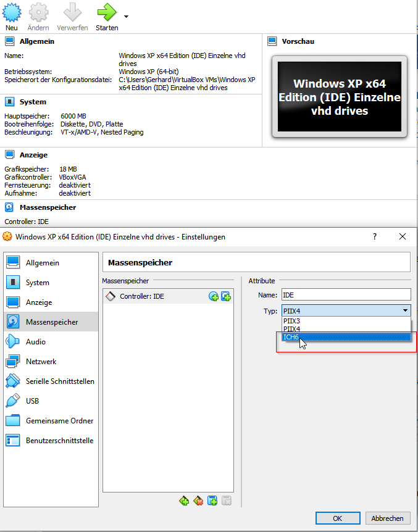
Task: Choose PIIX4 from the Typ list
Action: point(346,329)
